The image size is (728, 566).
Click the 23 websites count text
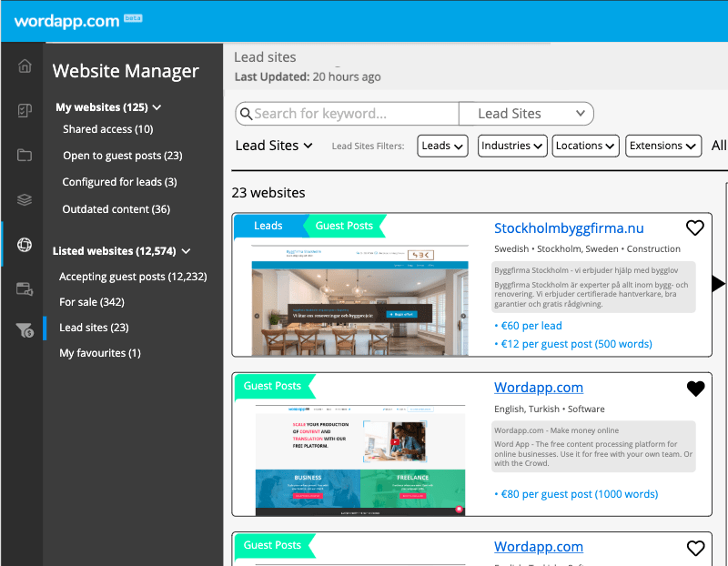point(268,193)
